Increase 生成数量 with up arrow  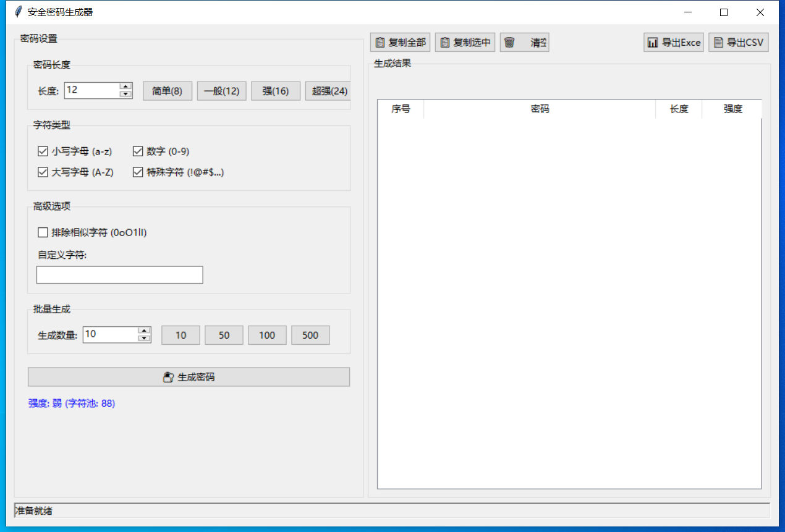[145, 331]
